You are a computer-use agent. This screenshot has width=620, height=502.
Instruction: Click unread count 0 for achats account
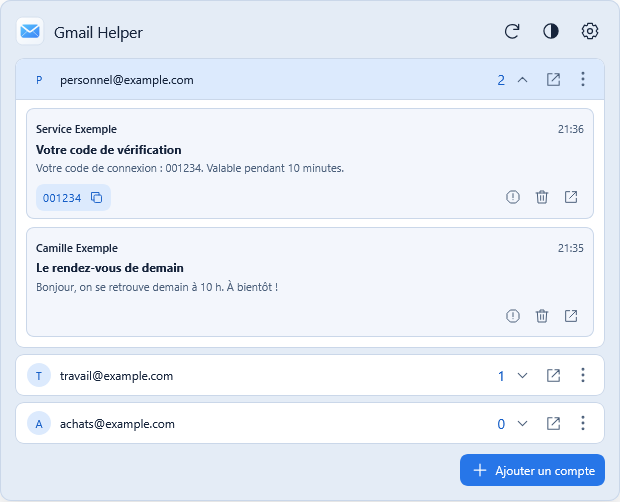tap(501, 424)
